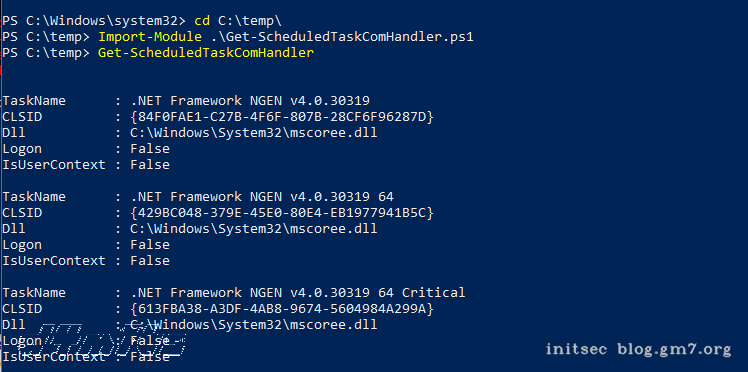748x372 pixels.
Task: Click the first IsUserContext label
Action: [x=54, y=165]
